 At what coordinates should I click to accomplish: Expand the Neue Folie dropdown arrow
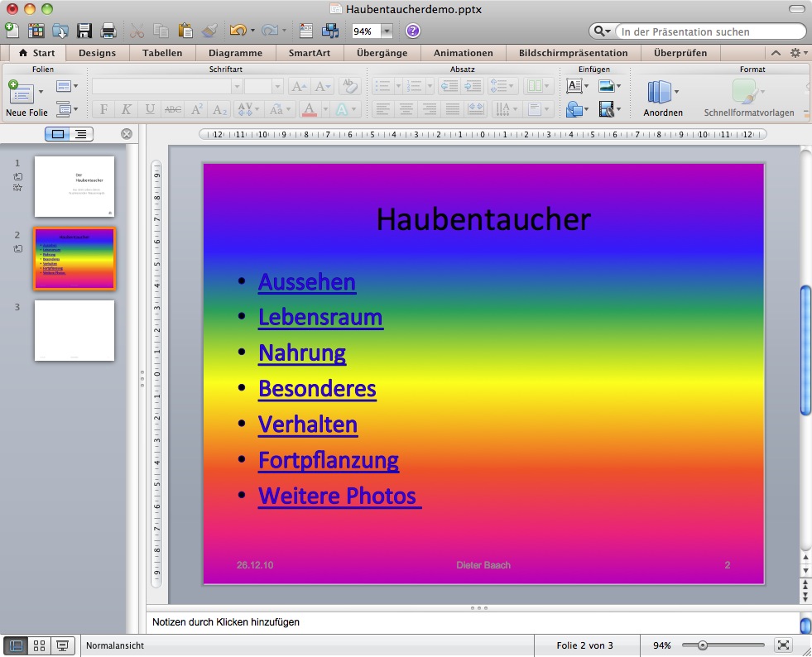pos(41,92)
